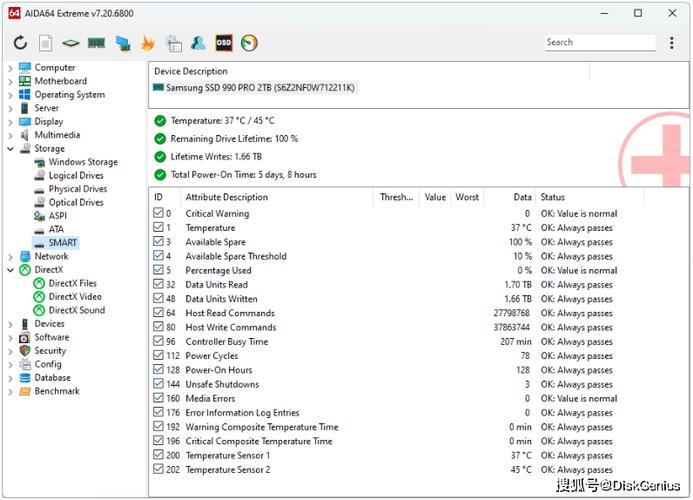Toggle the Percentage Used checkbox

(158, 270)
